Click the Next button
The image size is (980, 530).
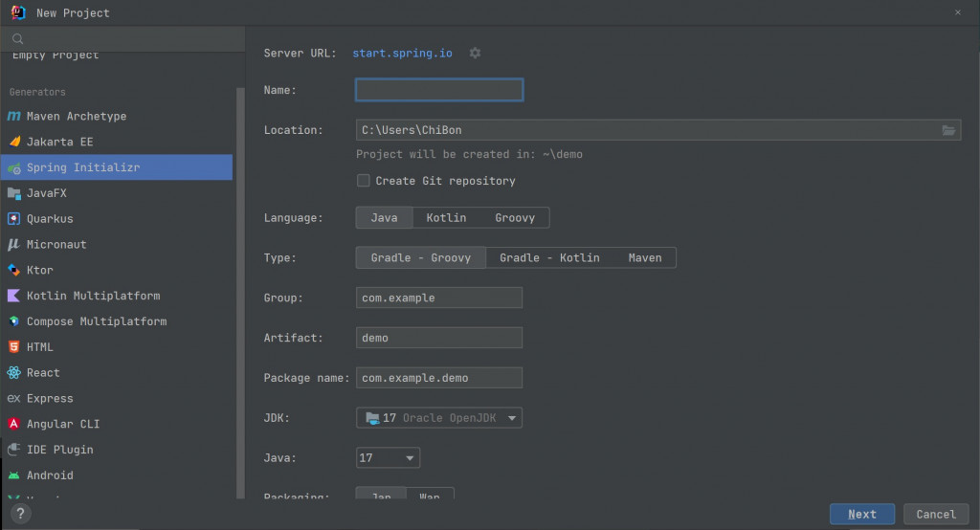[x=862, y=514]
